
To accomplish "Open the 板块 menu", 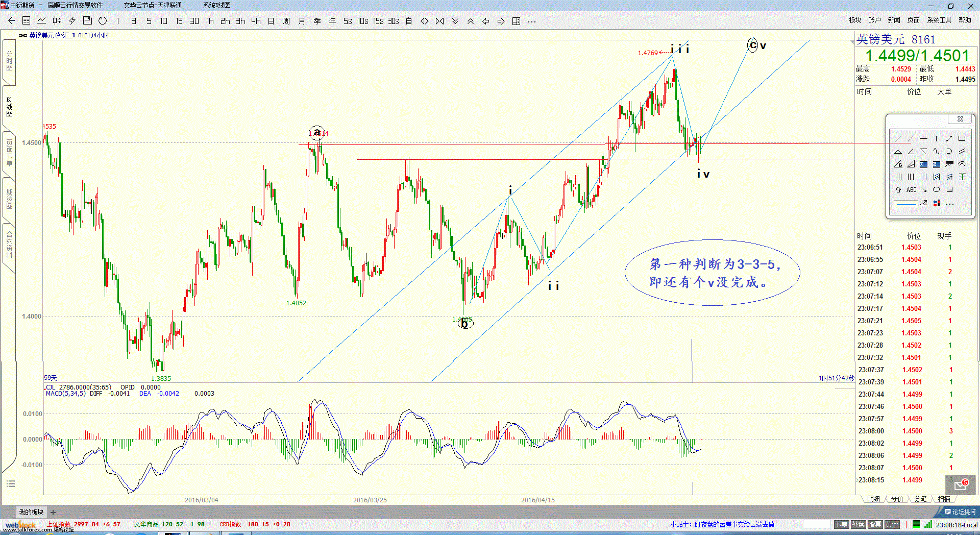I will [855, 20].
